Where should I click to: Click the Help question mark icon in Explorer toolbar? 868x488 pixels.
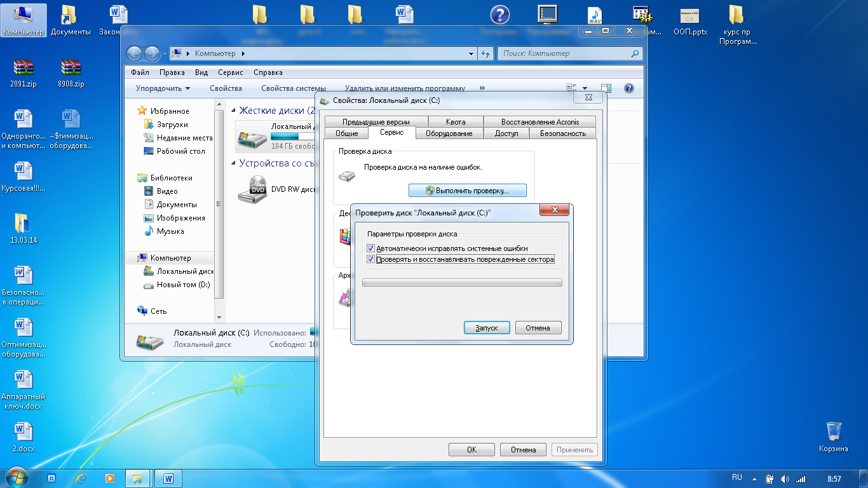[x=628, y=88]
